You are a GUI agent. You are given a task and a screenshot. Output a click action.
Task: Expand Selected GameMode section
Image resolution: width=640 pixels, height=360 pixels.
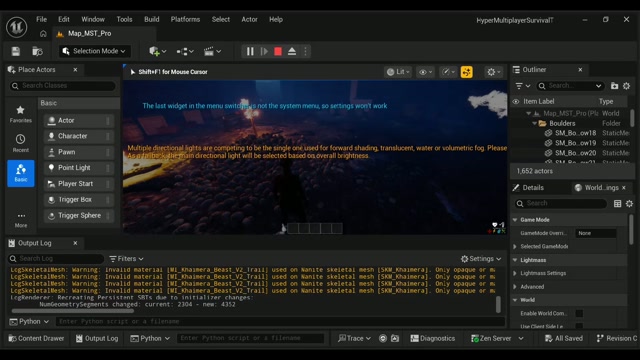[x=515, y=247]
